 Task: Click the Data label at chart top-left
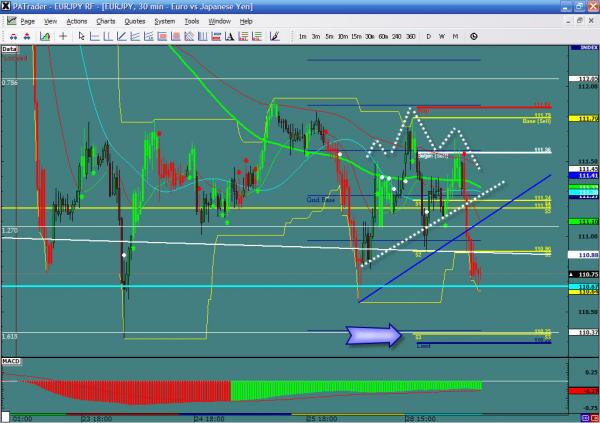click(10, 47)
